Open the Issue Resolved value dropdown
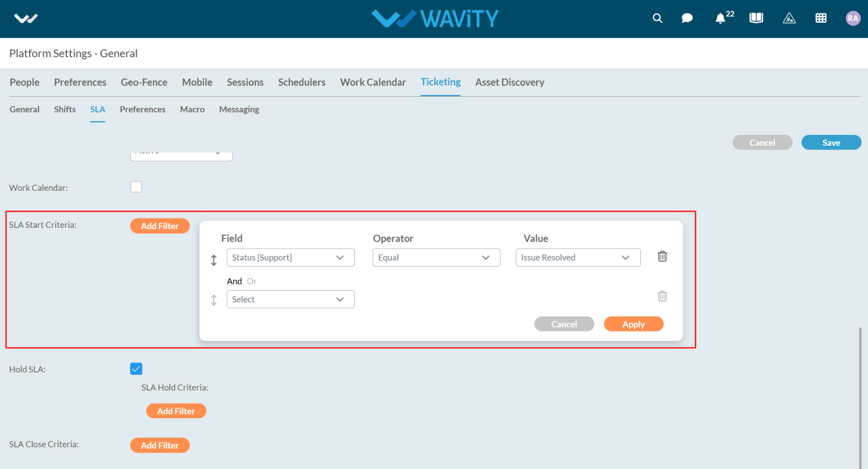 click(x=578, y=257)
